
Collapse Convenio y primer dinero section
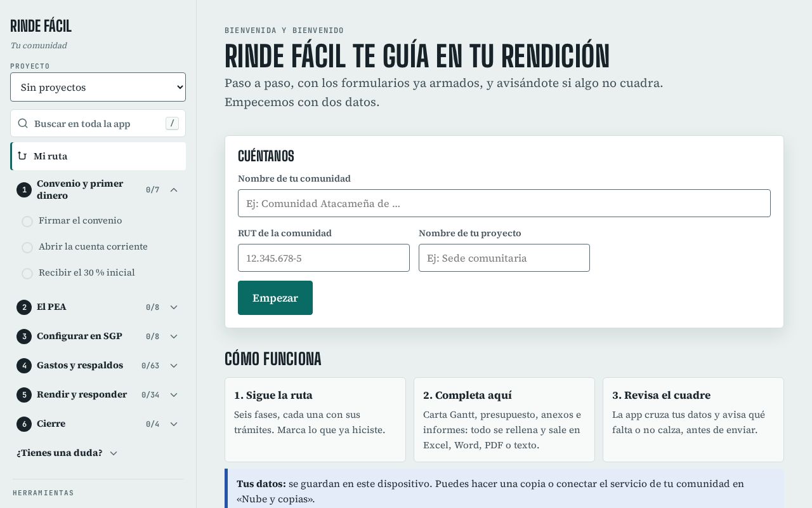pyautogui.click(x=174, y=190)
